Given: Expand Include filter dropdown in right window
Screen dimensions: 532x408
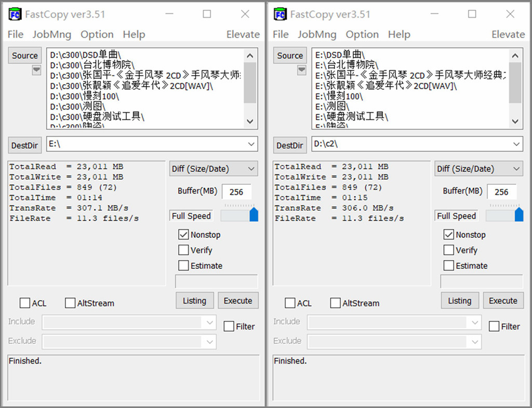Looking at the screenshot, I should [x=475, y=322].
